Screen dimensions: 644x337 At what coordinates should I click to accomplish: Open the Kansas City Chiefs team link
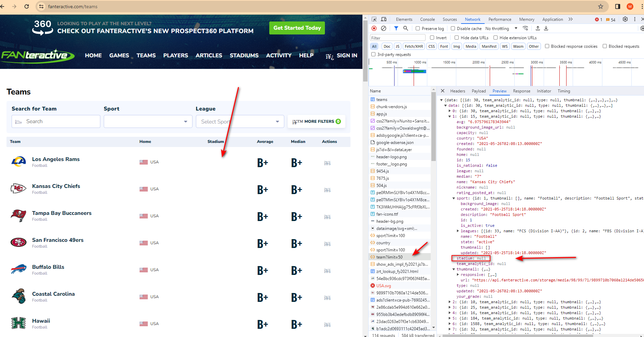click(56, 186)
